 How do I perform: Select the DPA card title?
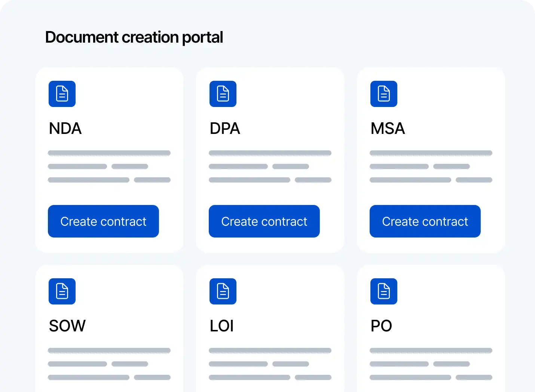coord(225,129)
